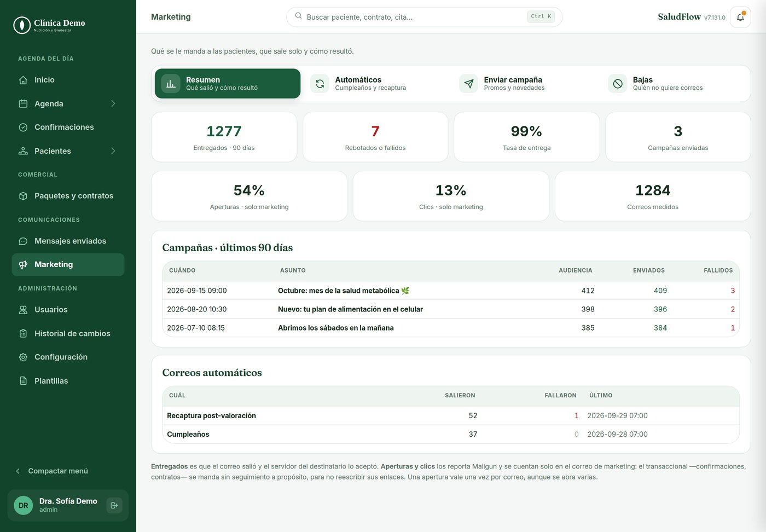Go to Inicio in the sidebar
This screenshot has width=766, height=532.
(68, 80)
